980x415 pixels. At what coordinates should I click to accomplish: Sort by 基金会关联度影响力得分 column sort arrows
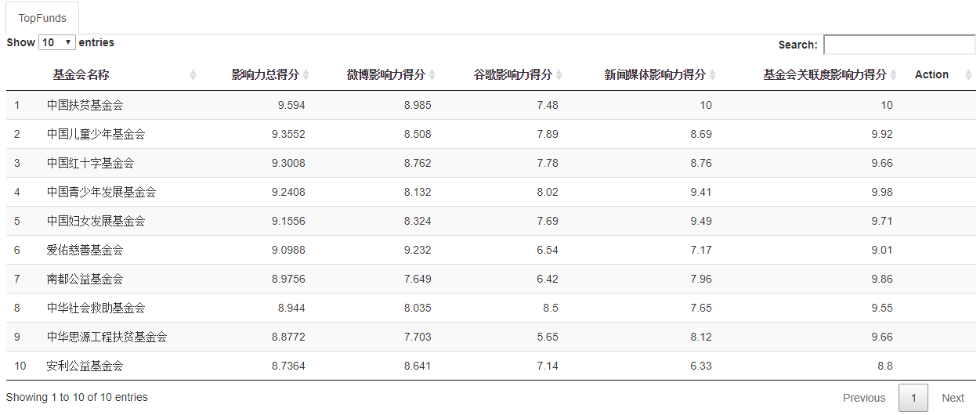tap(894, 75)
